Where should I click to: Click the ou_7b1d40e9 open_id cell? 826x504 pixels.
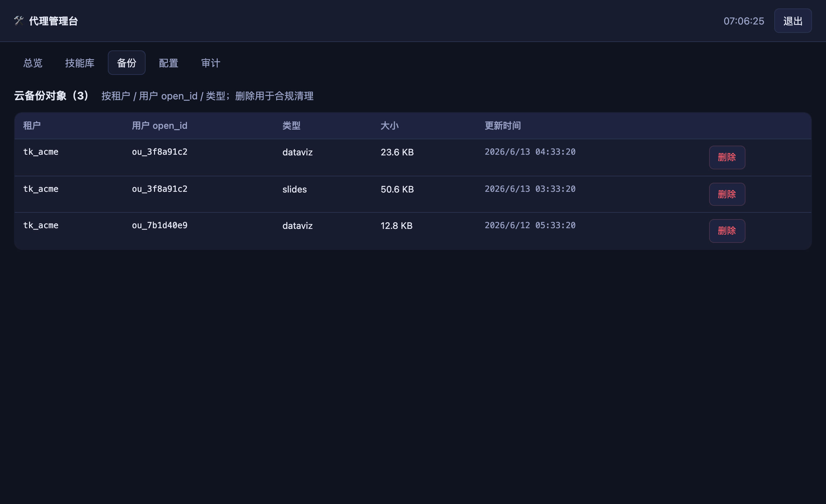click(160, 225)
